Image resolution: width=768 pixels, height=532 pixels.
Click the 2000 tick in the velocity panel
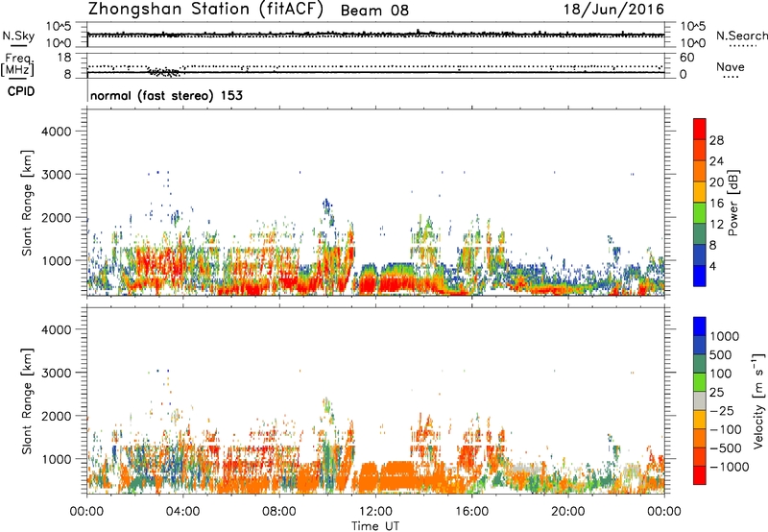click(x=57, y=416)
